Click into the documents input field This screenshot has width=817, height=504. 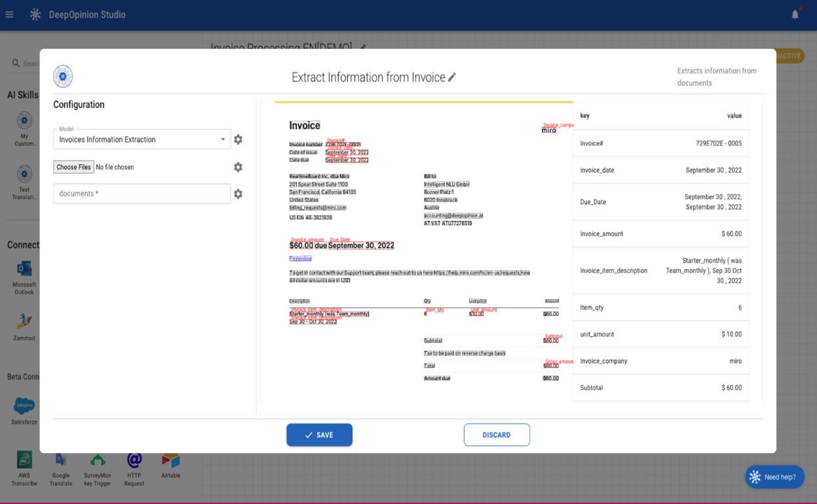[x=142, y=194]
